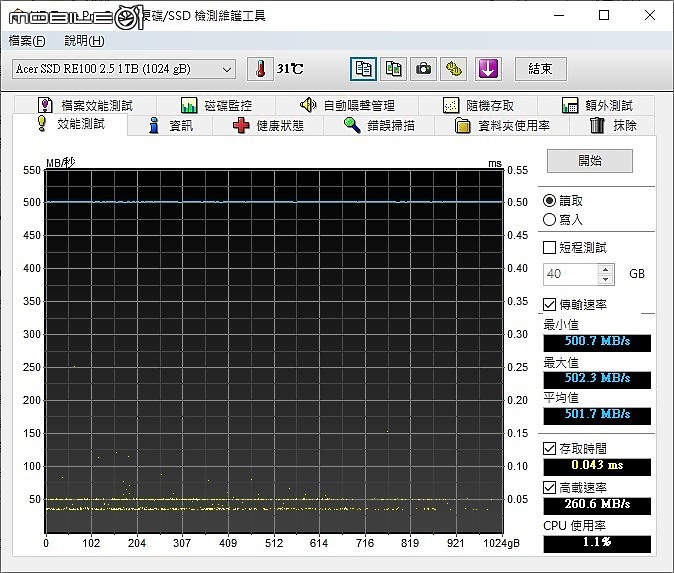Click the 檔案效能測試 tab icon

(45, 105)
